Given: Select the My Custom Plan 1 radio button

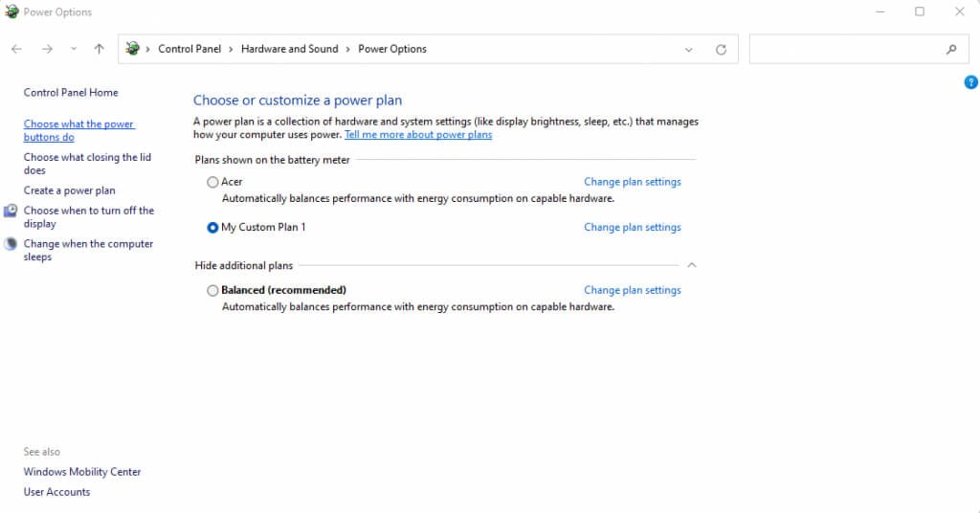Looking at the screenshot, I should 212,228.
